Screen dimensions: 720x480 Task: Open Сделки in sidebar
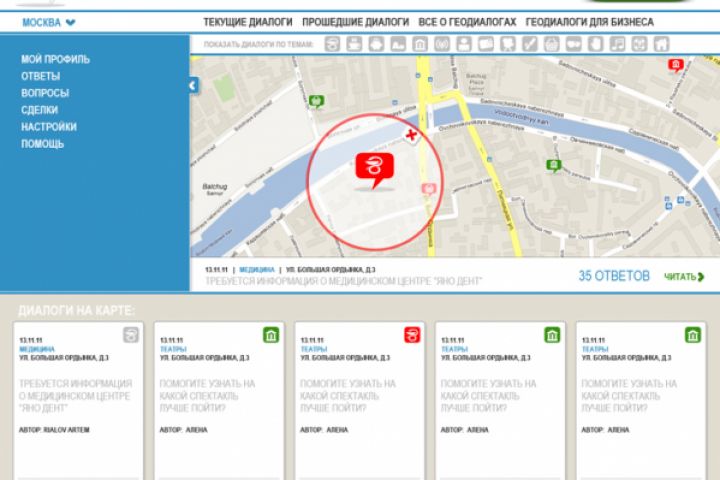[39, 110]
